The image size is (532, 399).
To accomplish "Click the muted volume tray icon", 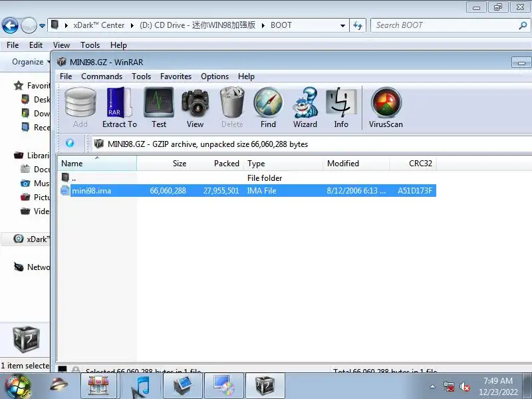I will (x=464, y=386).
